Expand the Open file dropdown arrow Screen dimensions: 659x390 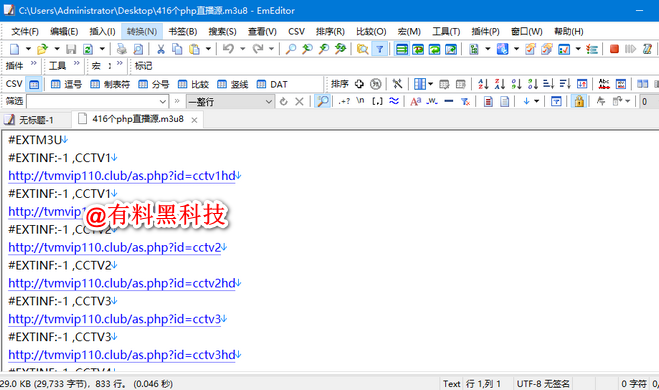coord(57,49)
